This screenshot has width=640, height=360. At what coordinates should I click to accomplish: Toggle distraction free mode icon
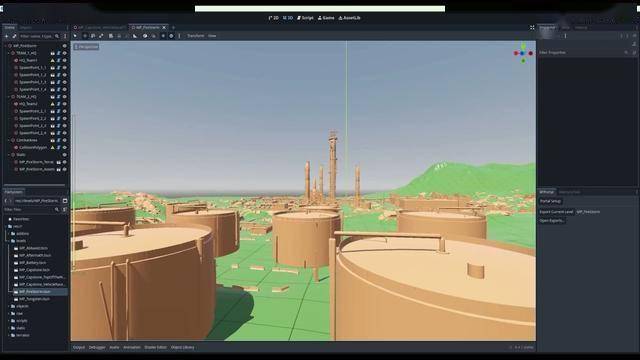(532, 27)
